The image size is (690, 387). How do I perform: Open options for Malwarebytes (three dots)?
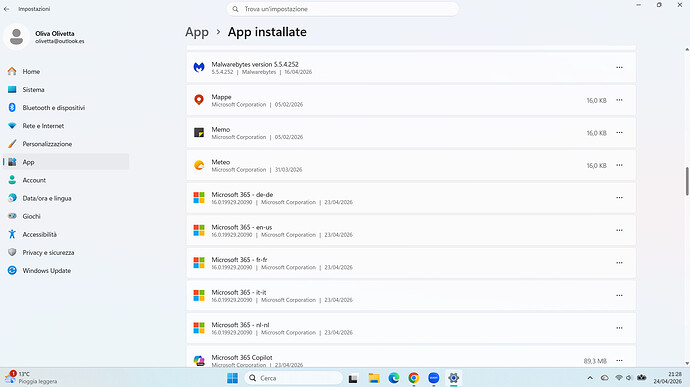point(619,67)
